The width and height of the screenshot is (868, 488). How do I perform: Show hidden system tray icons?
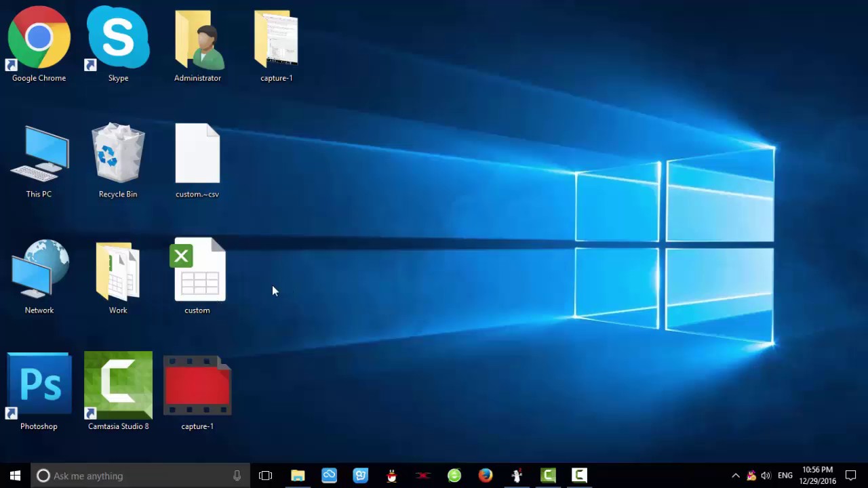736,476
